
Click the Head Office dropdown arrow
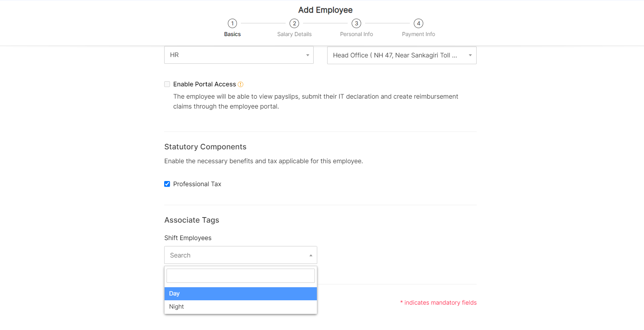(470, 55)
